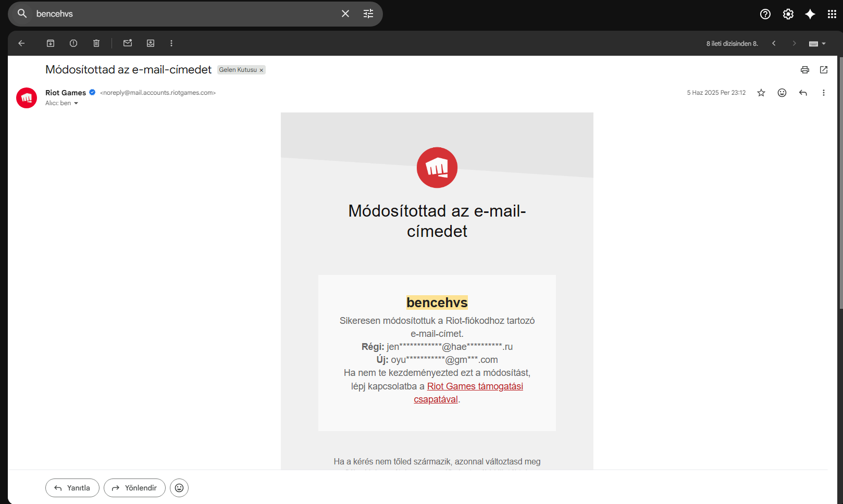Click the Yönlendir forward button
The width and height of the screenshot is (843, 504).
[134, 488]
